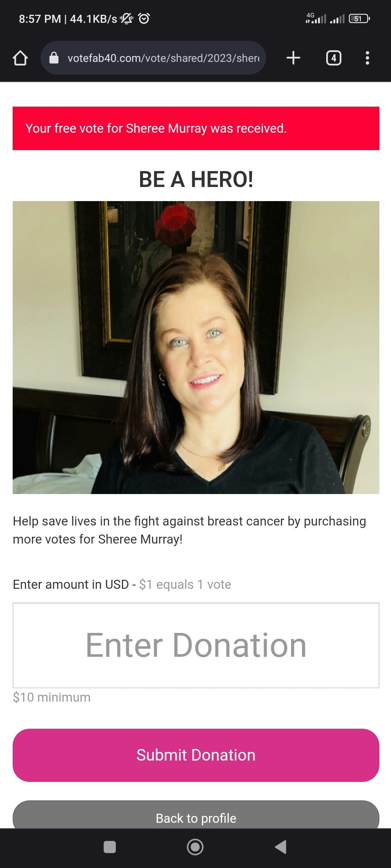Tap the 4G signal strength icon
The width and height of the screenshot is (391, 868).
[316, 18]
